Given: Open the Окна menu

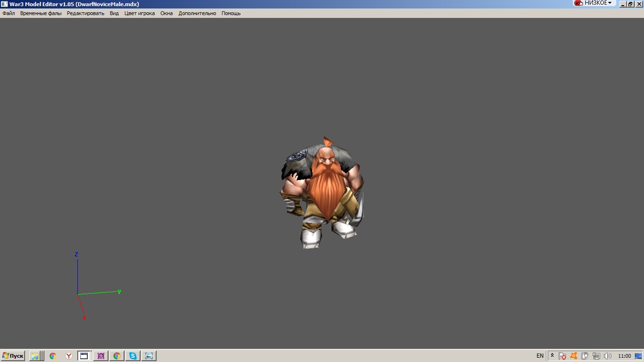Looking at the screenshot, I should coord(166,13).
